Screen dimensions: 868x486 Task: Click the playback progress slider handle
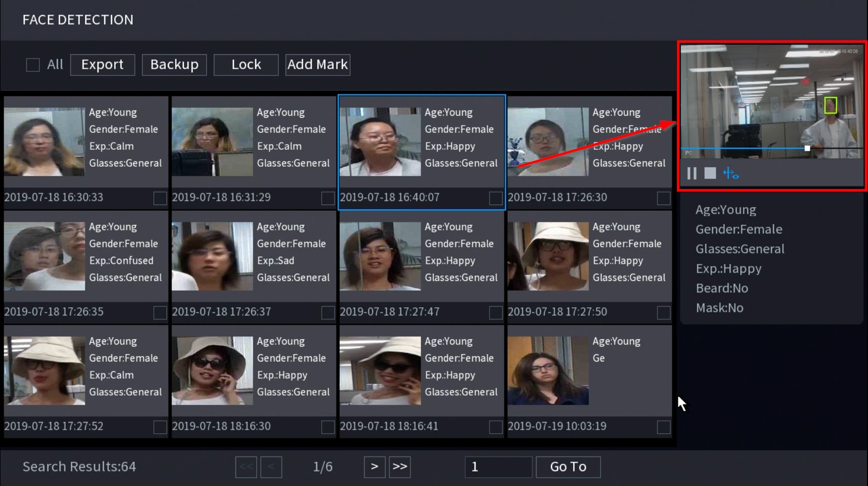(807, 148)
